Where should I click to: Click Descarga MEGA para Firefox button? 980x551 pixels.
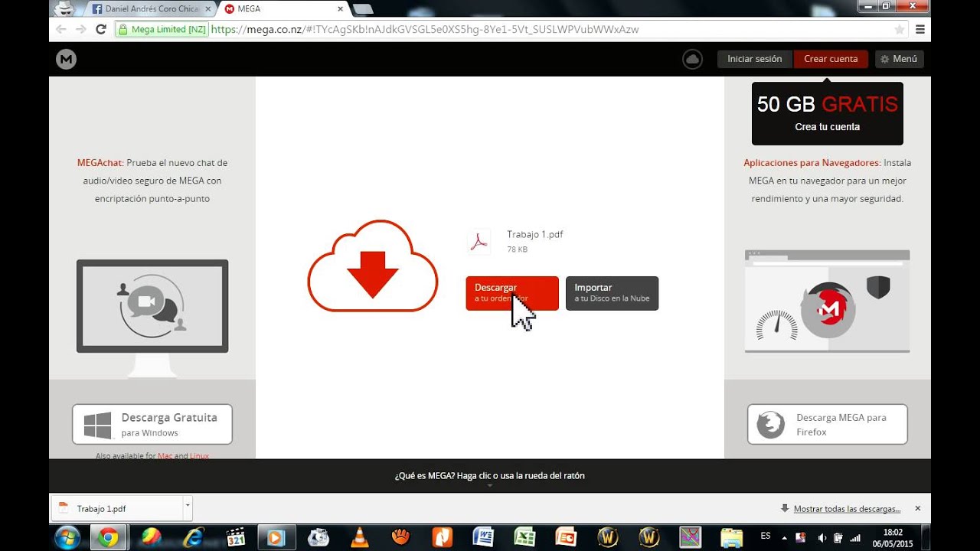pos(828,425)
